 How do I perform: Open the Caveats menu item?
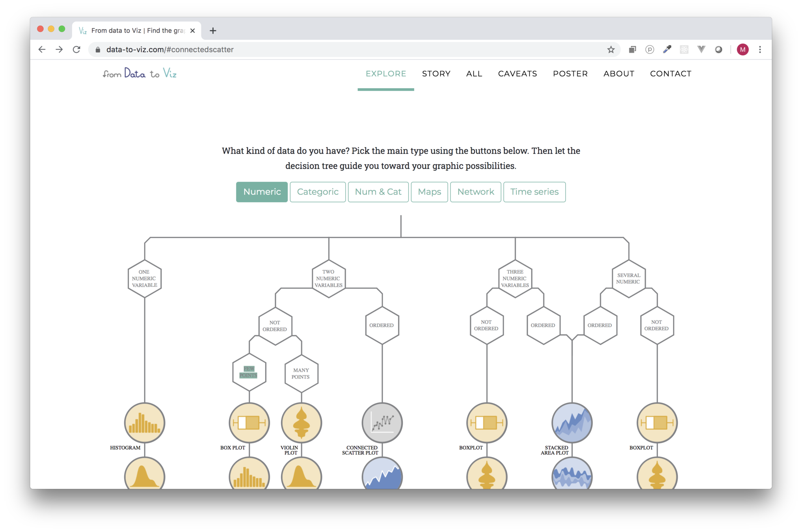click(x=517, y=74)
